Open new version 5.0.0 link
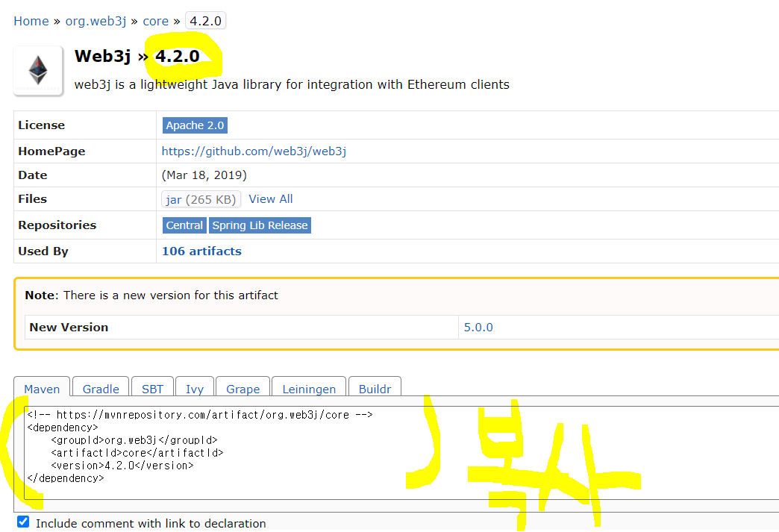Image resolution: width=779 pixels, height=532 pixels. click(x=478, y=327)
